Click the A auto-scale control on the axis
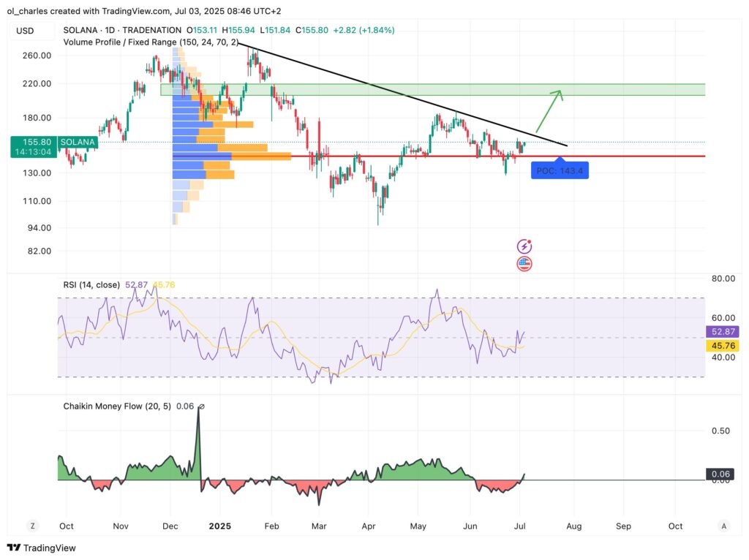Image resolution: width=749 pixels, height=560 pixels. tap(723, 526)
